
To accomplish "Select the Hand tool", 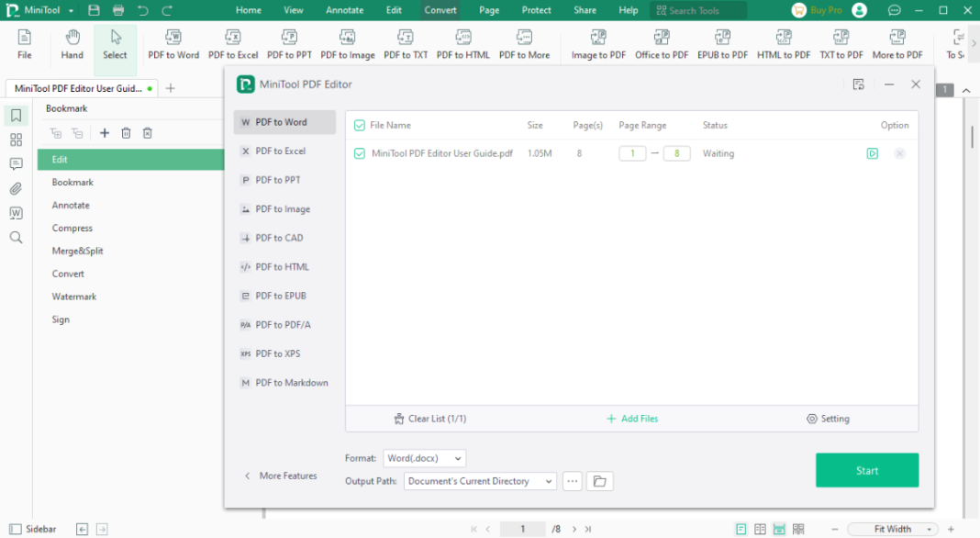I will coord(71,42).
